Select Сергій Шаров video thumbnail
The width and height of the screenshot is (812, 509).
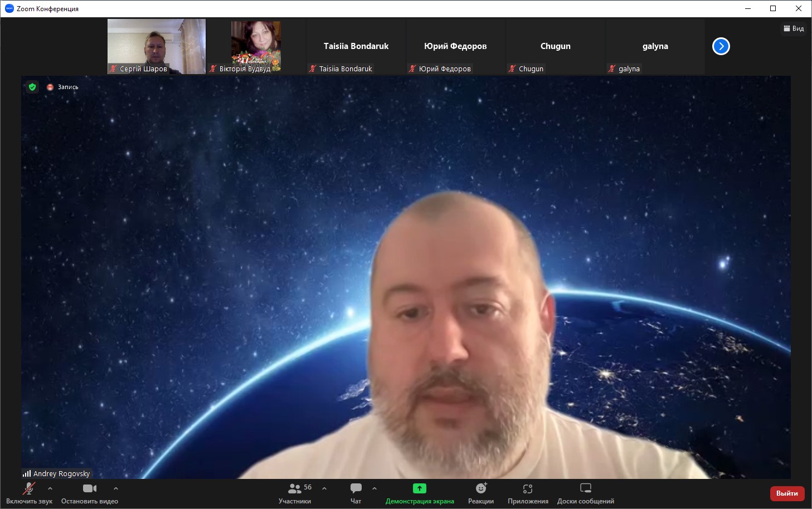[x=157, y=46]
